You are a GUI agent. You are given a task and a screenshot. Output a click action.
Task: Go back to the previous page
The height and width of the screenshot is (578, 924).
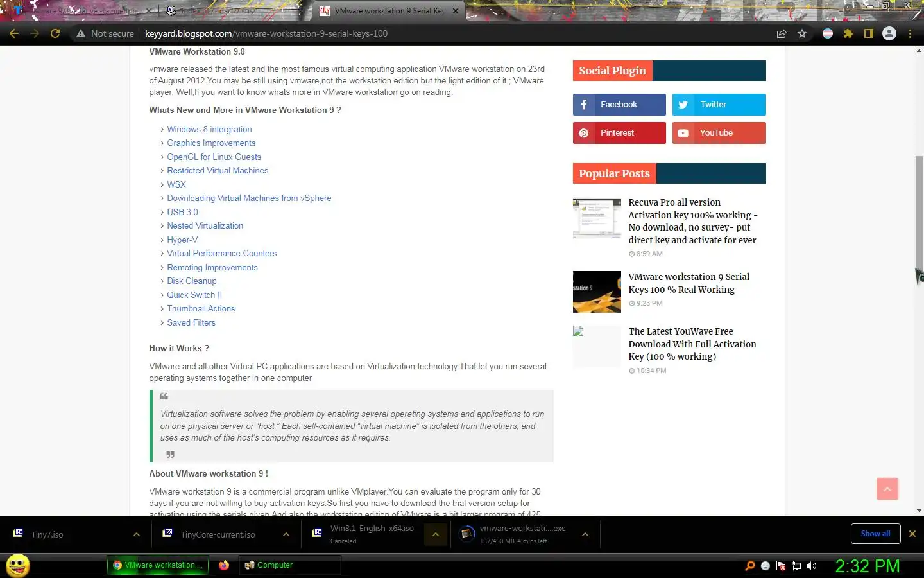point(14,33)
